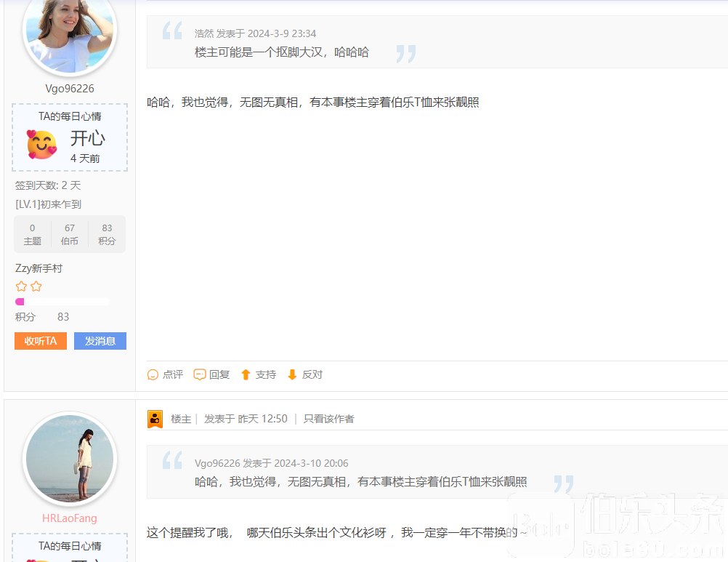Click the 67 伯币 stat entry
The height and width of the screenshot is (562, 728).
coord(69,233)
